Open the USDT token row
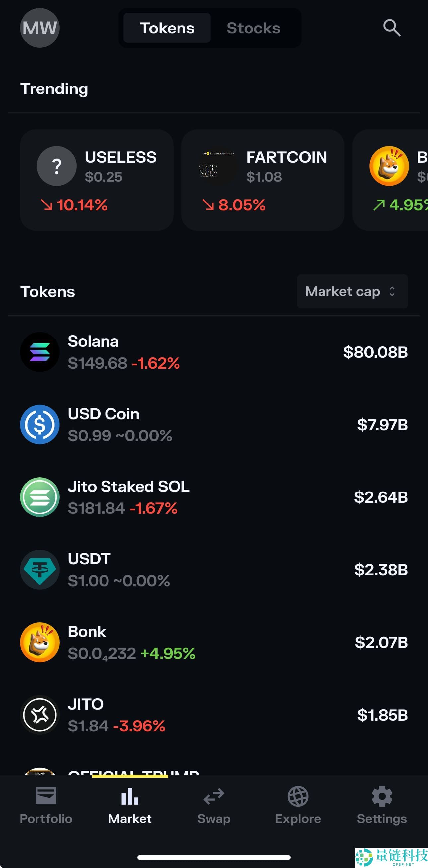 click(x=214, y=570)
